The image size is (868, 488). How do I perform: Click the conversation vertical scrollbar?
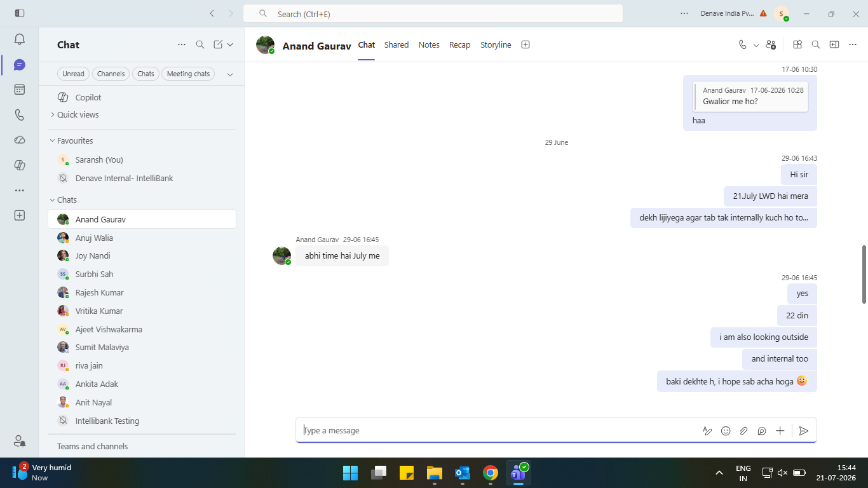click(x=864, y=274)
